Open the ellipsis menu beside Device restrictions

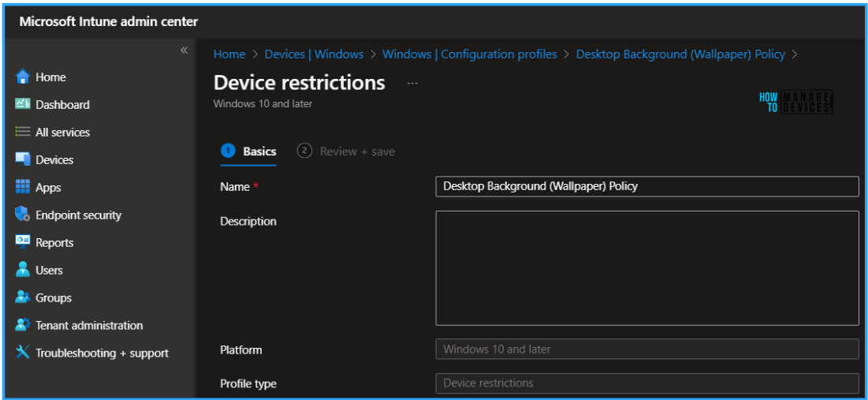pos(412,83)
